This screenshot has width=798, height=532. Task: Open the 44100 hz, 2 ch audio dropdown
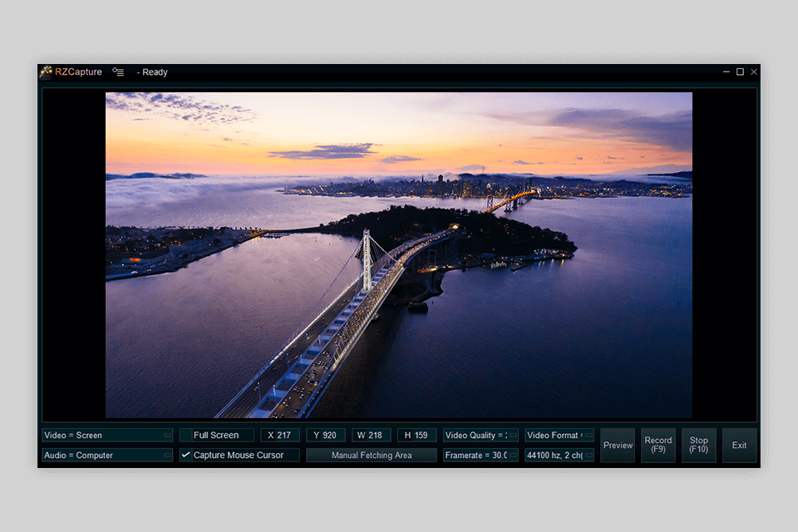pos(559,456)
